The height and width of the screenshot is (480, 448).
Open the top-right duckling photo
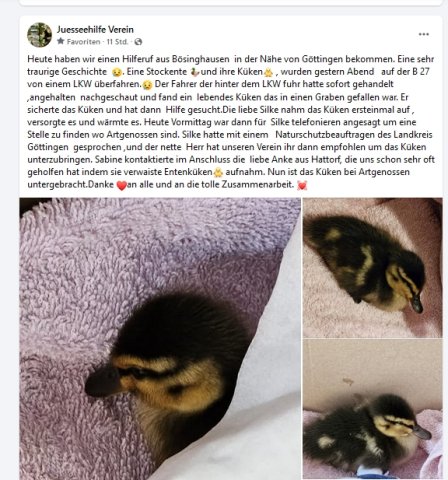click(373, 267)
